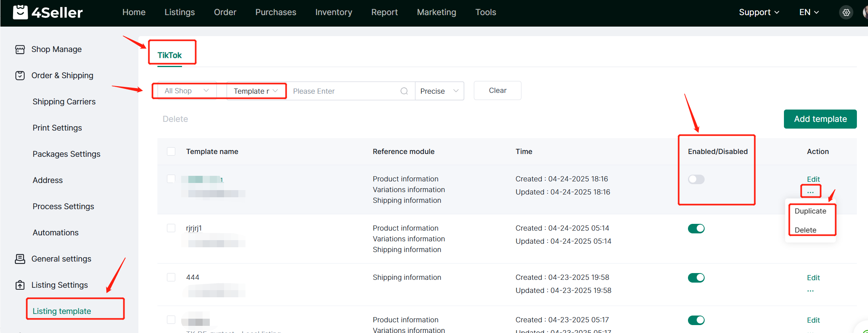Click the General settings sidebar icon

20,259
